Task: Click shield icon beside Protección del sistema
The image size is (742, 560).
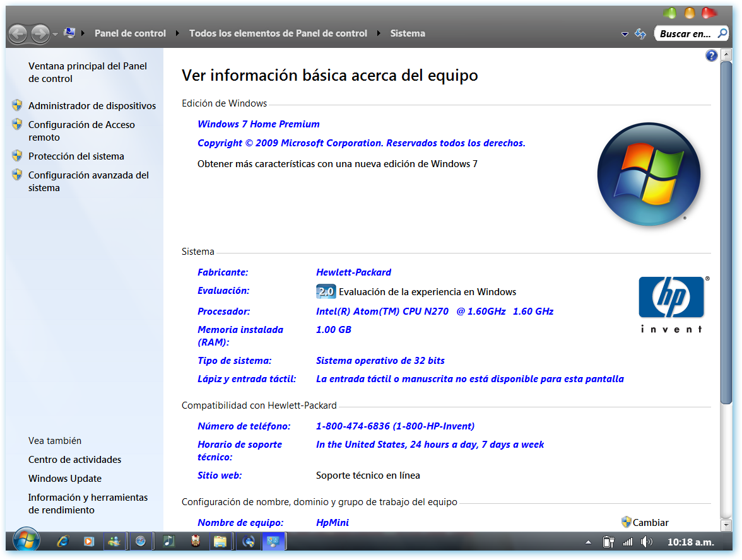Action: [17, 156]
